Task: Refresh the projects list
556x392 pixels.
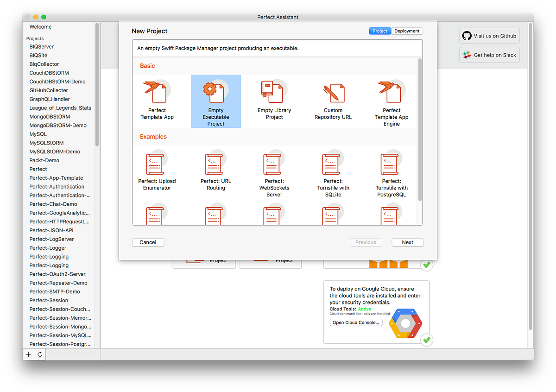Action: [40, 354]
